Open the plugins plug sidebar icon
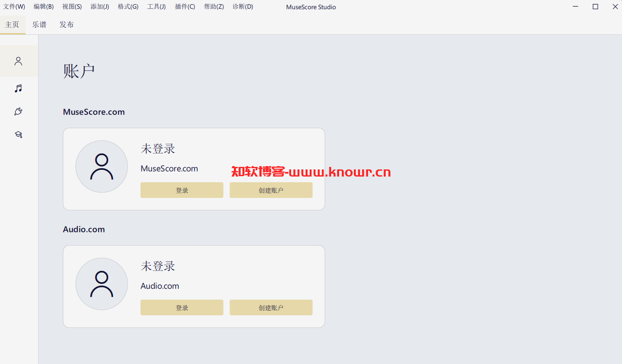The width and height of the screenshot is (622, 364). tap(18, 112)
